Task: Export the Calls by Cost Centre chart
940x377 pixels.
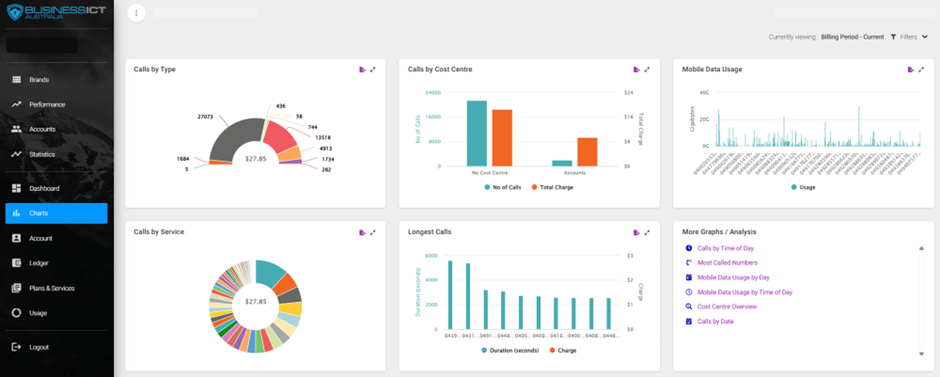Action: point(636,70)
